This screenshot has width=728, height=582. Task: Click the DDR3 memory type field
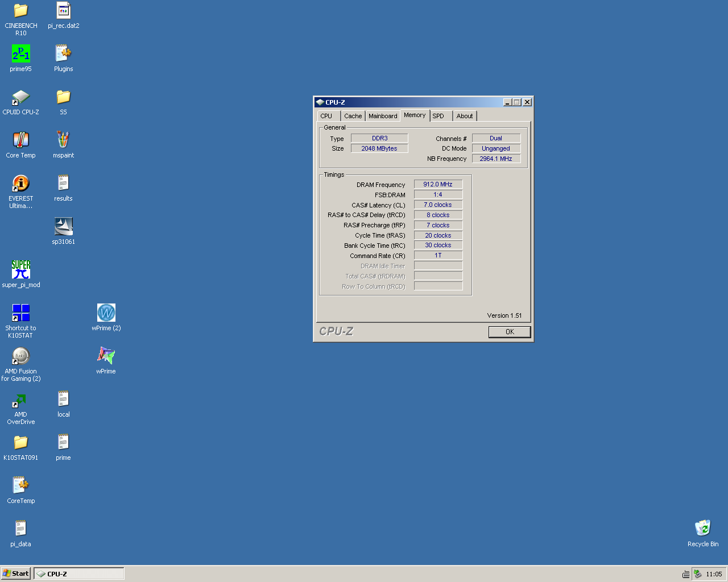(379, 138)
